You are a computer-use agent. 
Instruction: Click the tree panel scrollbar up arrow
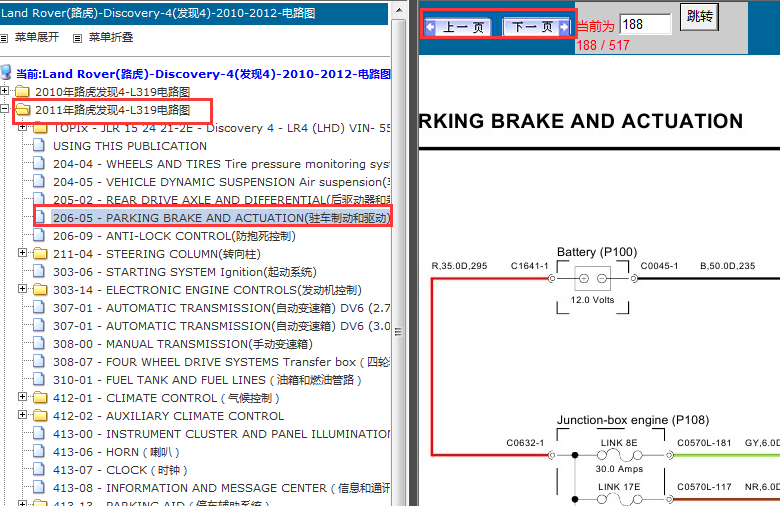(398, 10)
